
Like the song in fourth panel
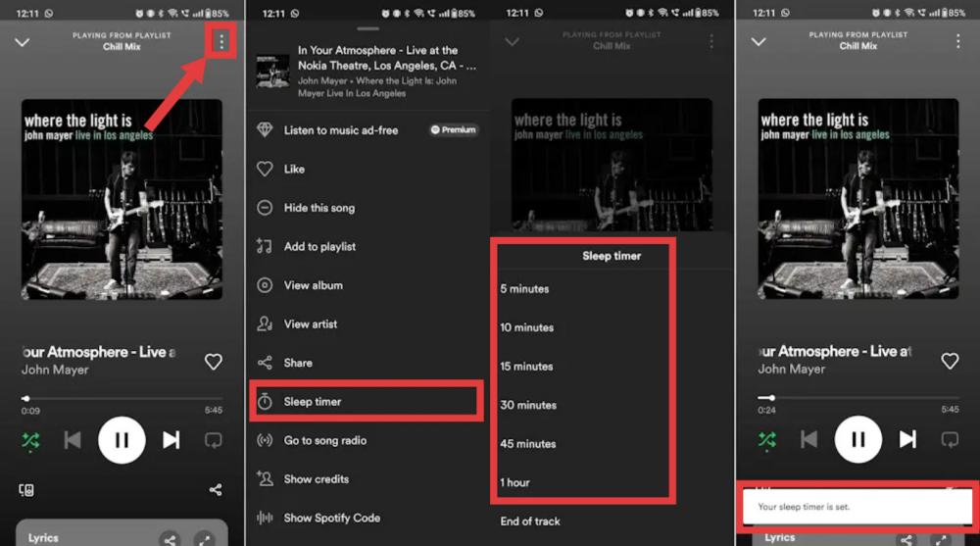pos(950,361)
